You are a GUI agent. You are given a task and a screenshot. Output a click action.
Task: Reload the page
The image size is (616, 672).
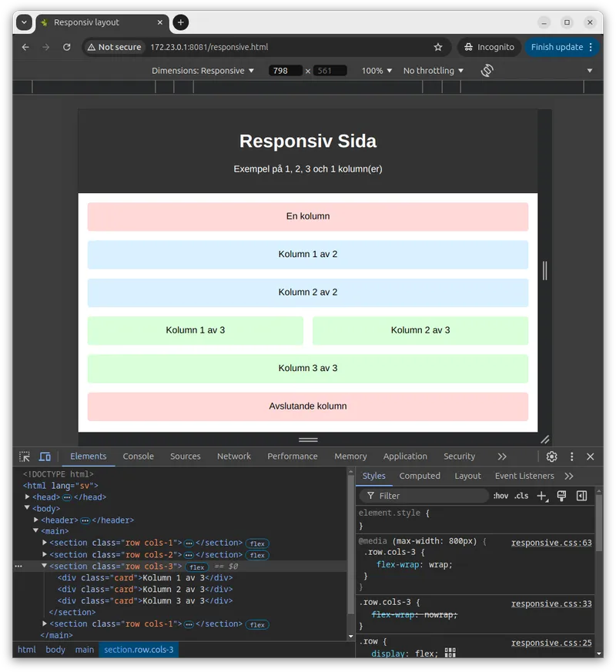(x=67, y=47)
